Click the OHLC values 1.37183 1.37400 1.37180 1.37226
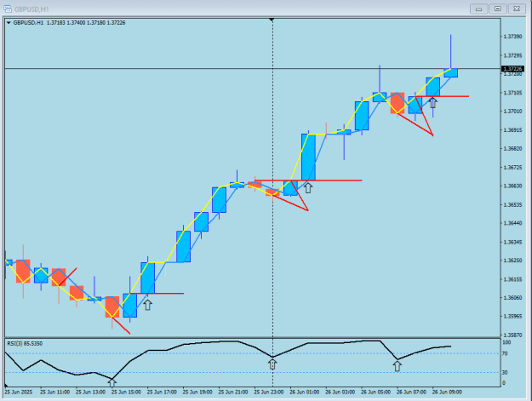Screen dimensions: 532x401 coord(86,23)
